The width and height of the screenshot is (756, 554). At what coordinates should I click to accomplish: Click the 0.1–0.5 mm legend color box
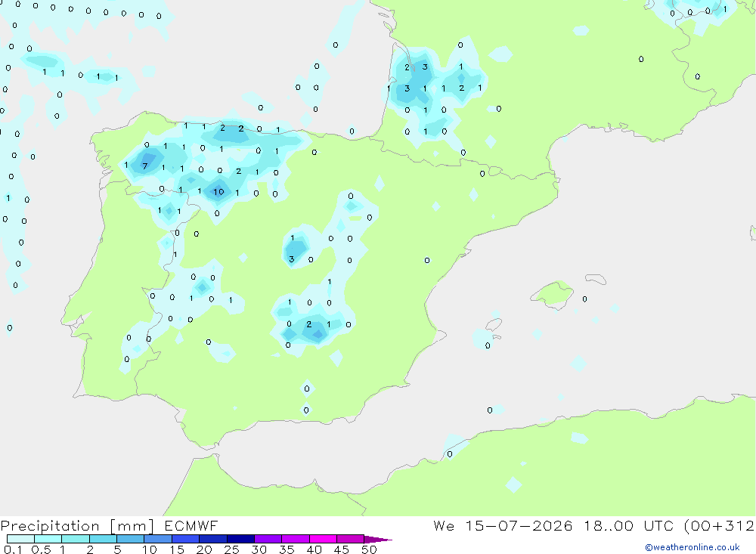(20, 539)
